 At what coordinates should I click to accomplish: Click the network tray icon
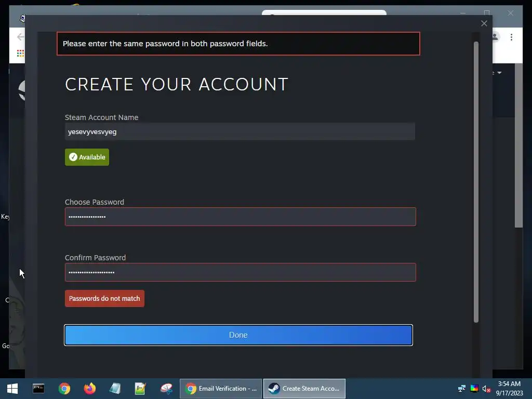pos(462,389)
